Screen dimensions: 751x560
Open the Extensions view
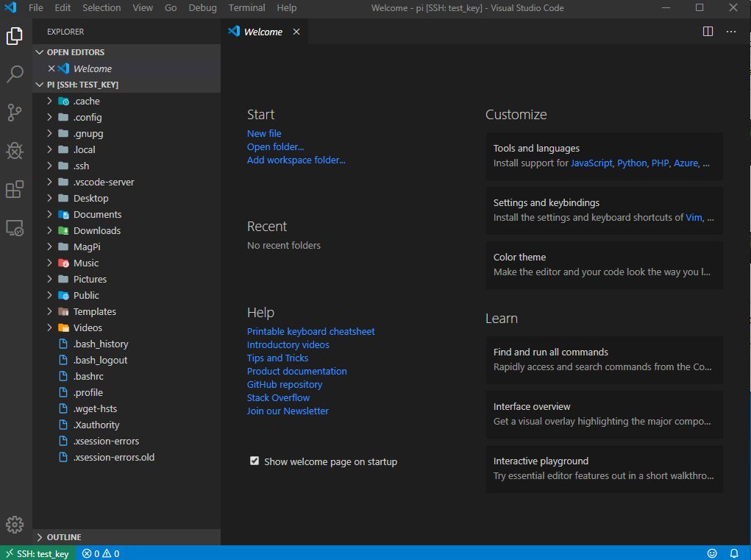[x=15, y=189]
